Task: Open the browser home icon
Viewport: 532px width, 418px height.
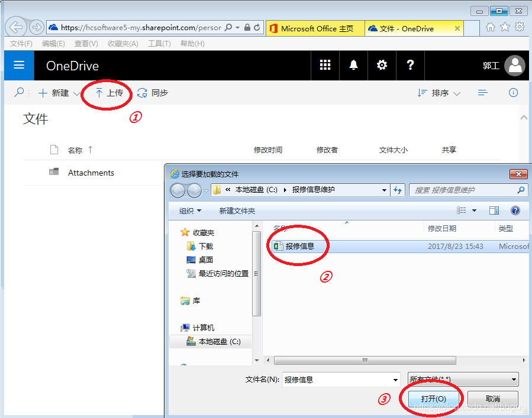Action: [x=490, y=27]
